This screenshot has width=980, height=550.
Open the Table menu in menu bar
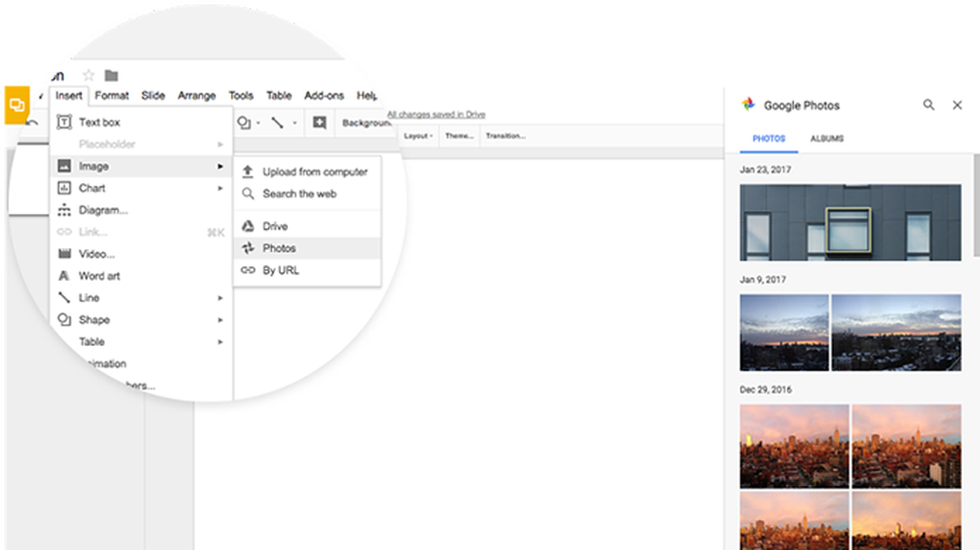pos(279,96)
